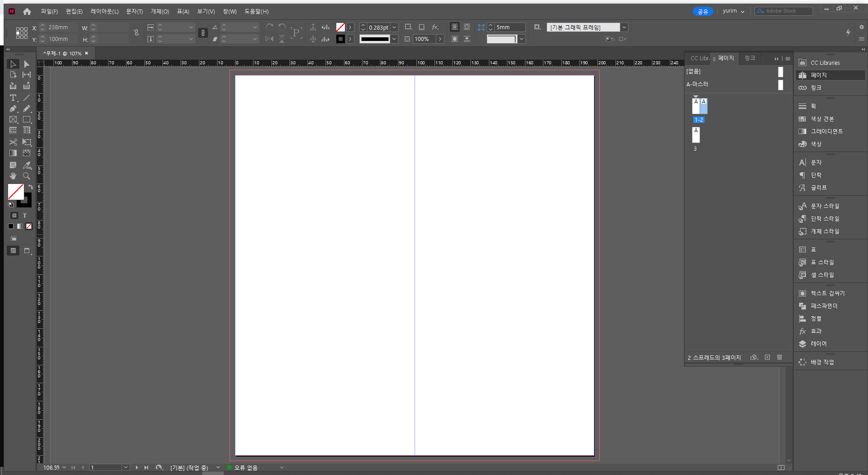Select the Gradient Feather tool
This screenshot has height=475, width=868.
[27, 153]
